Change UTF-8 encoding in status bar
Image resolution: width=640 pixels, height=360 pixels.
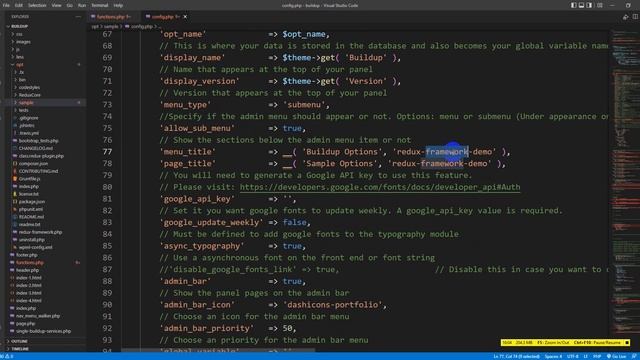tap(572, 356)
